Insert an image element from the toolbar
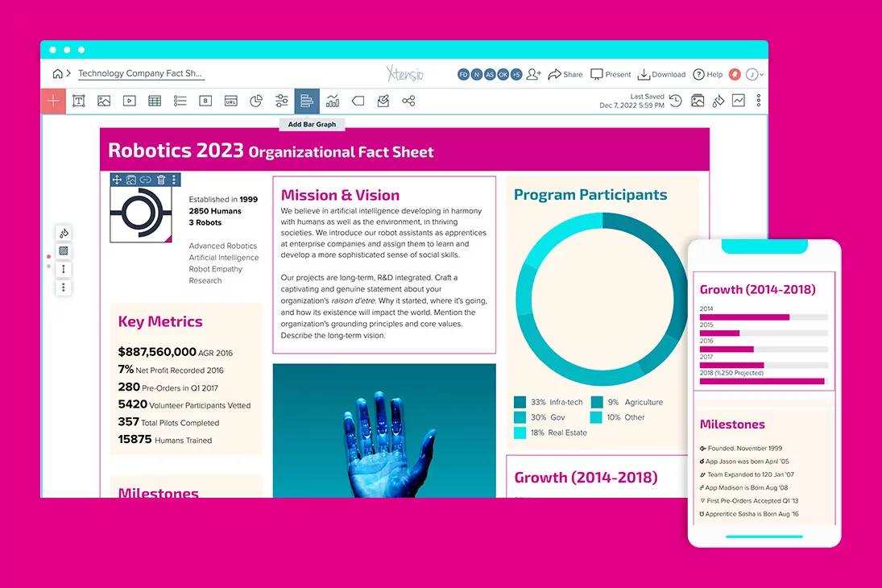This screenshot has height=588, width=882. tap(104, 101)
